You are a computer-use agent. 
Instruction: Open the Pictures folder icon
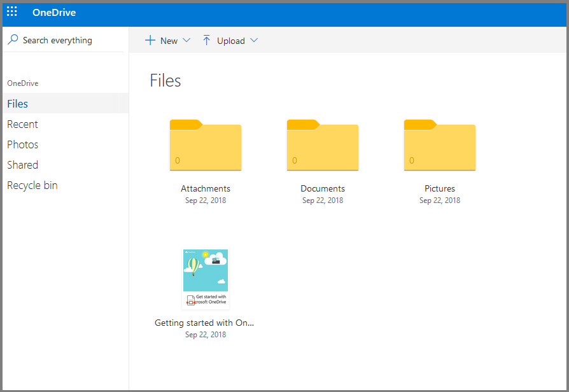click(440, 145)
